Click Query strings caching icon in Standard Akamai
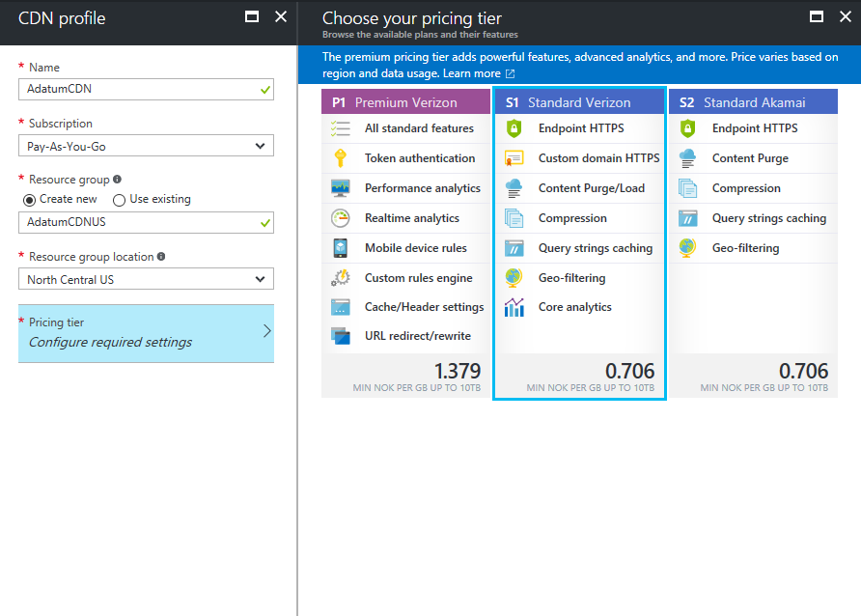This screenshot has width=861, height=616. (687, 218)
